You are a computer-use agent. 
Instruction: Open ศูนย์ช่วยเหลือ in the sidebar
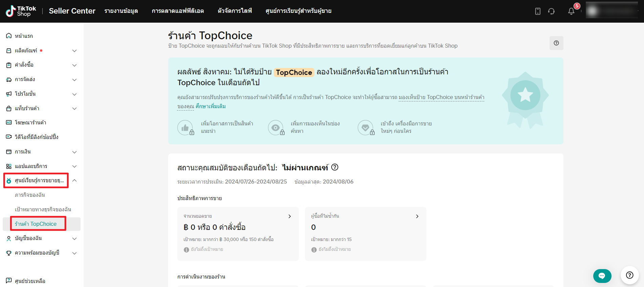(30, 281)
